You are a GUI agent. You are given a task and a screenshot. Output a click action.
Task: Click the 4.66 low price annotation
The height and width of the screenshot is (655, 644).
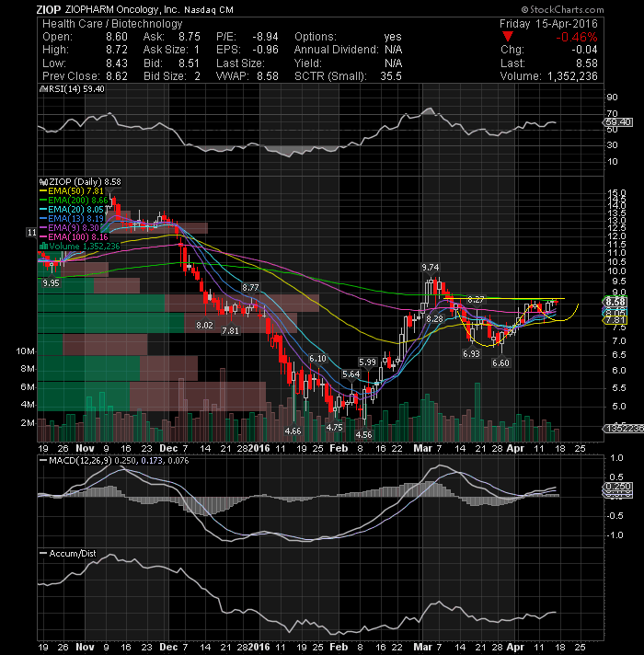(293, 431)
